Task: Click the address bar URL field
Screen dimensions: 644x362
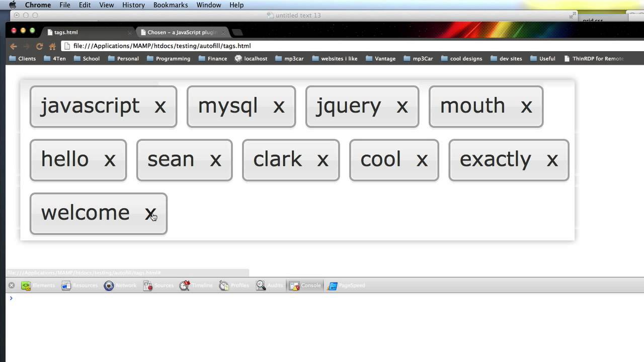Action: [352, 46]
